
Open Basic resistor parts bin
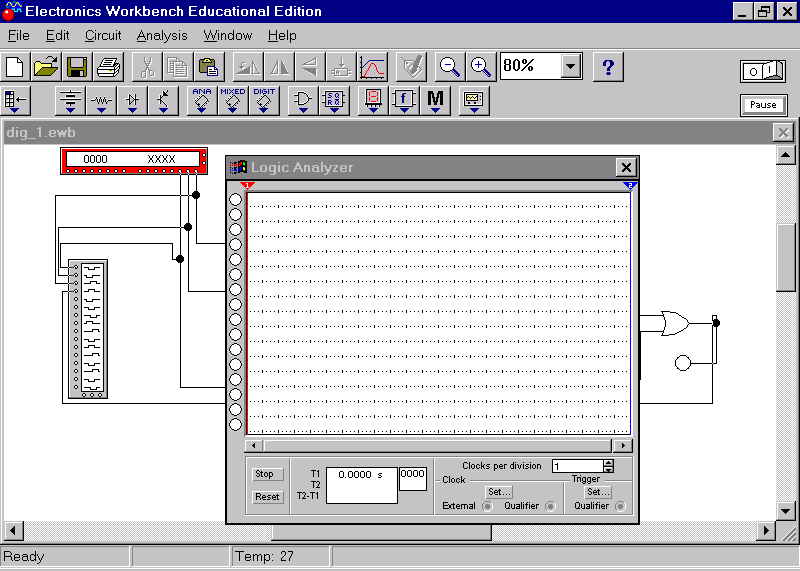click(101, 101)
